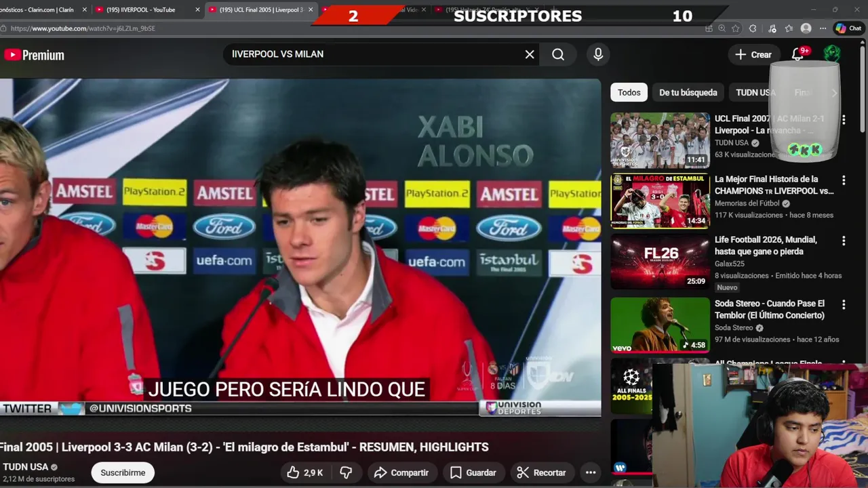The image size is (868, 488).
Task: Open the Crear menu
Action: [x=753, y=55]
